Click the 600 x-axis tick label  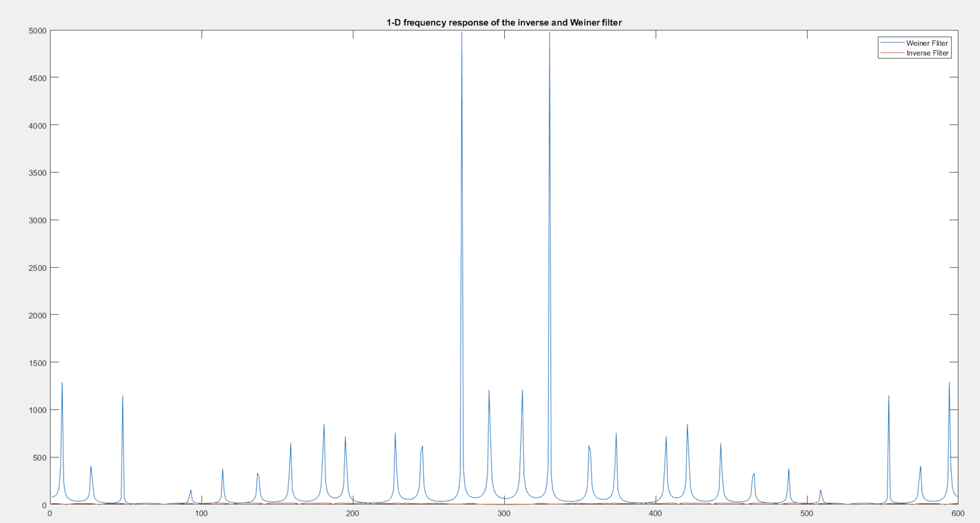[x=958, y=514]
